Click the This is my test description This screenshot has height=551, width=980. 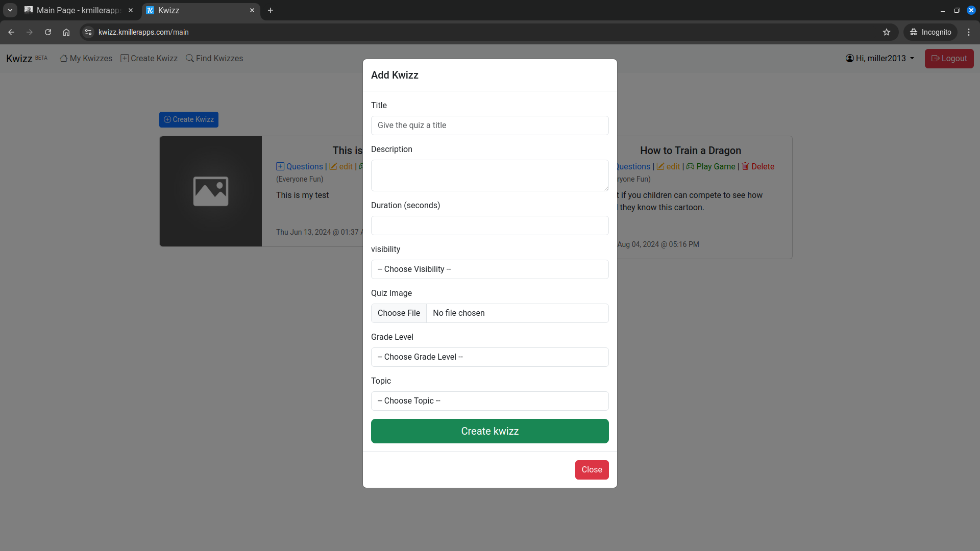coord(303,195)
